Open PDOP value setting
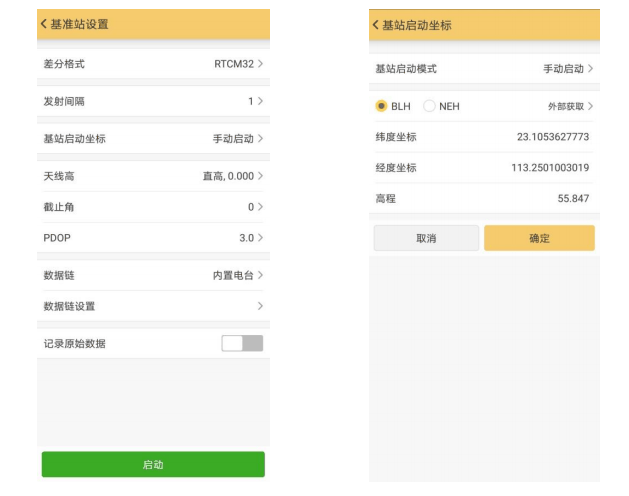The width and height of the screenshot is (629, 496). 153,238
